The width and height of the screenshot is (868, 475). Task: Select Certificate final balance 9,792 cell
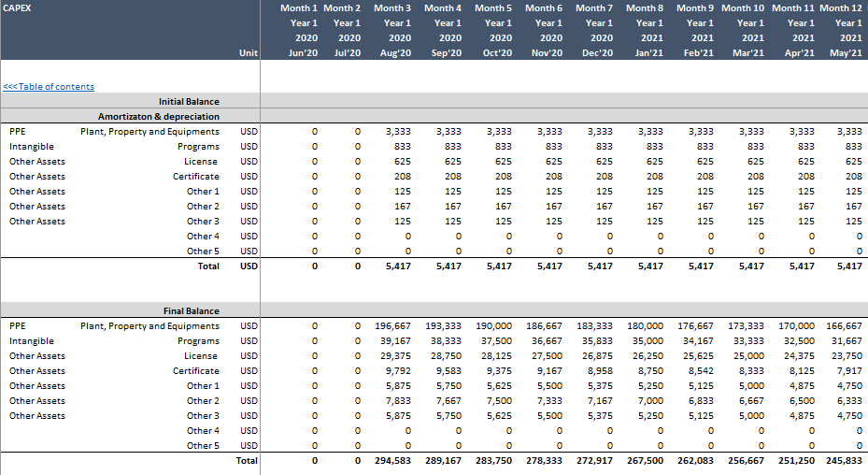[x=399, y=371]
